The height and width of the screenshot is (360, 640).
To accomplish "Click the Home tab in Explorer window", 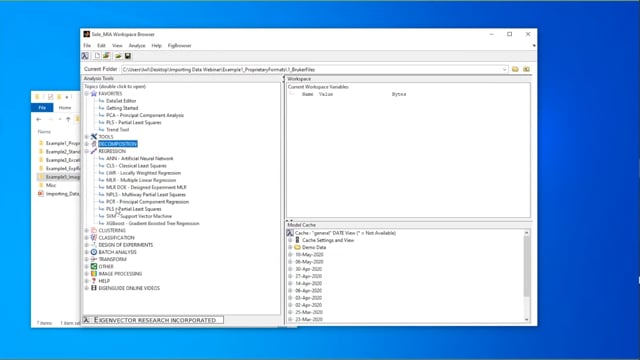I will [65, 108].
